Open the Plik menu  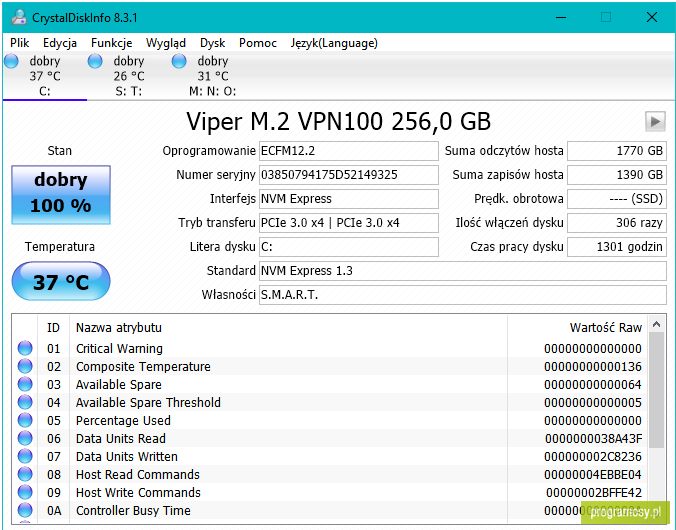pos(19,43)
